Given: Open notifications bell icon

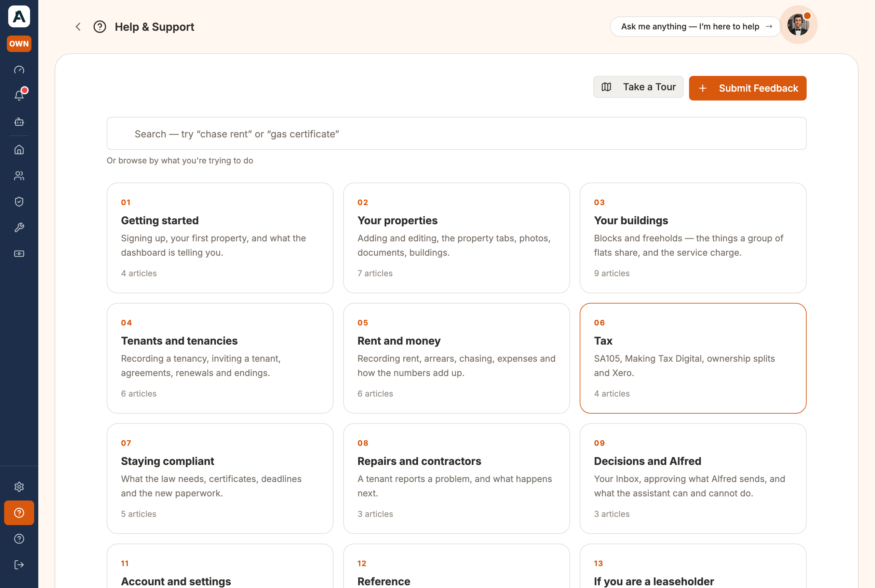Looking at the screenshot, I should [x=19, y=95].
